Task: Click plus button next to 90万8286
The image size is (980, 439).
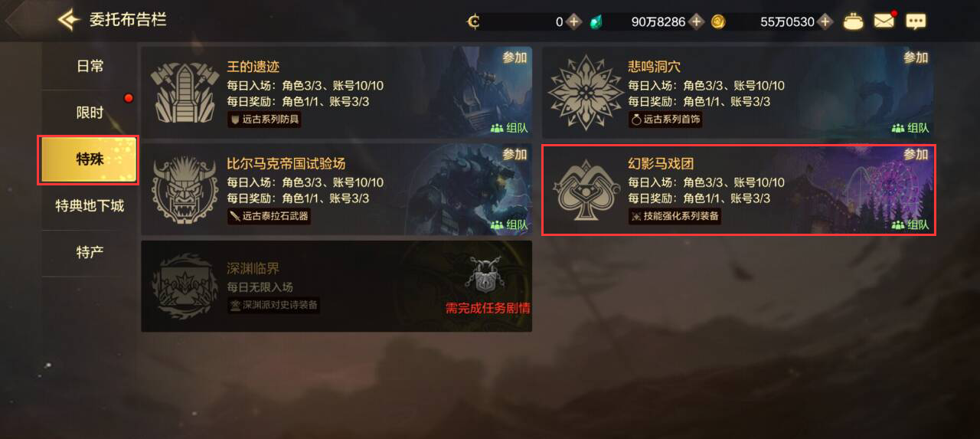Action: tap(696, 21)
